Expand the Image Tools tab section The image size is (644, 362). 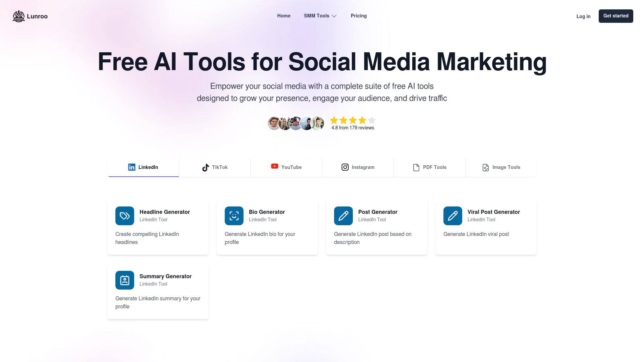pyautogui.click(x=501, y=167)
